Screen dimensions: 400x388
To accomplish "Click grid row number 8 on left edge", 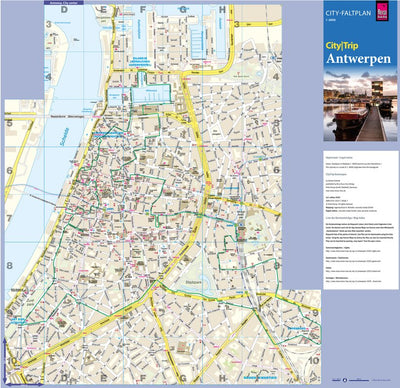I will coord(9,266).
